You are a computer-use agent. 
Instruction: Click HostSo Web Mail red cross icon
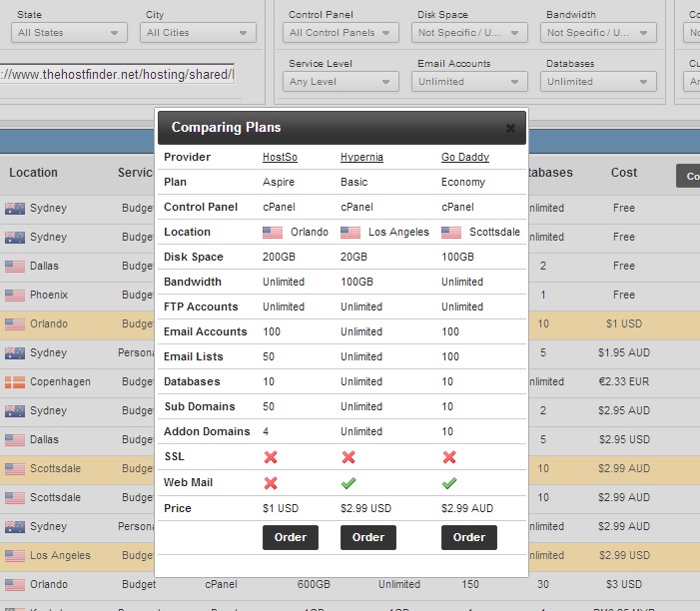[x=271, y=483]
